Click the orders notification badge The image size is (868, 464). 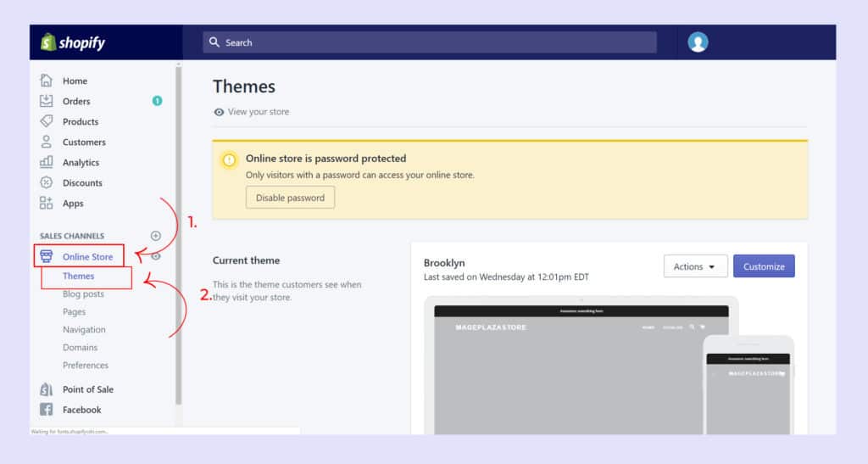coord(157,101)
